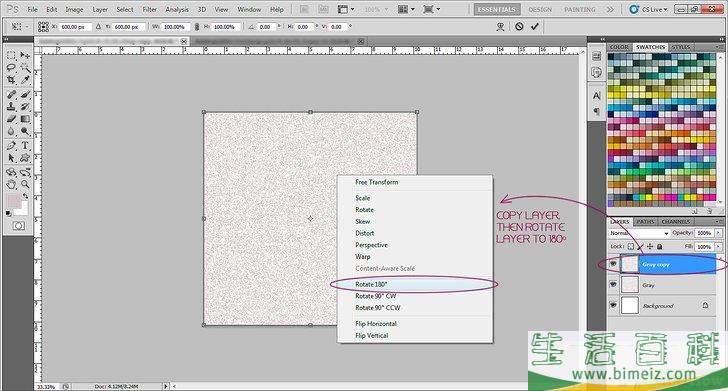This screenshot has width=728, height=391.
Task: Select the Brush tool
Action: [25, 95]
